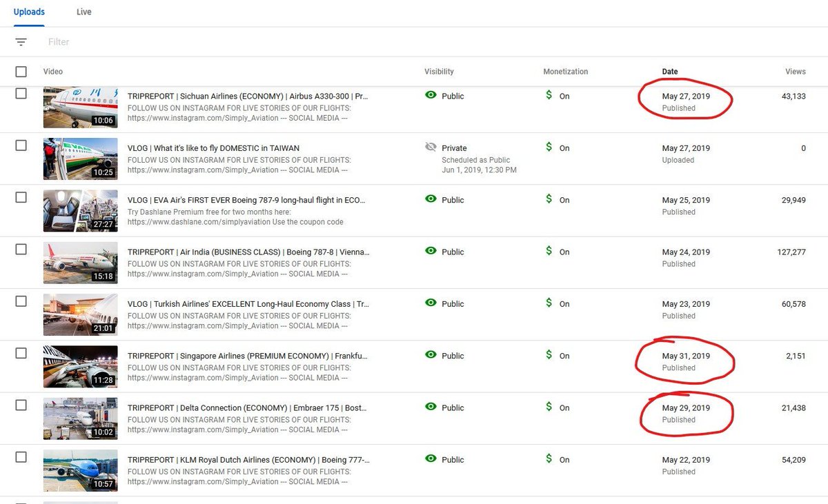The image size is (828, 504).
Task: Select the KLM Royal Dutch Airlines checkbox
Action: [21, 457]
